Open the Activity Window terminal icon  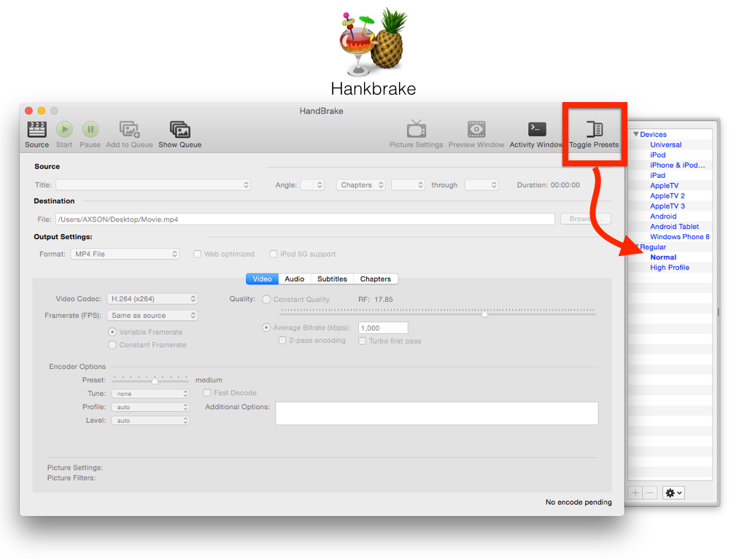click(537, 129)
